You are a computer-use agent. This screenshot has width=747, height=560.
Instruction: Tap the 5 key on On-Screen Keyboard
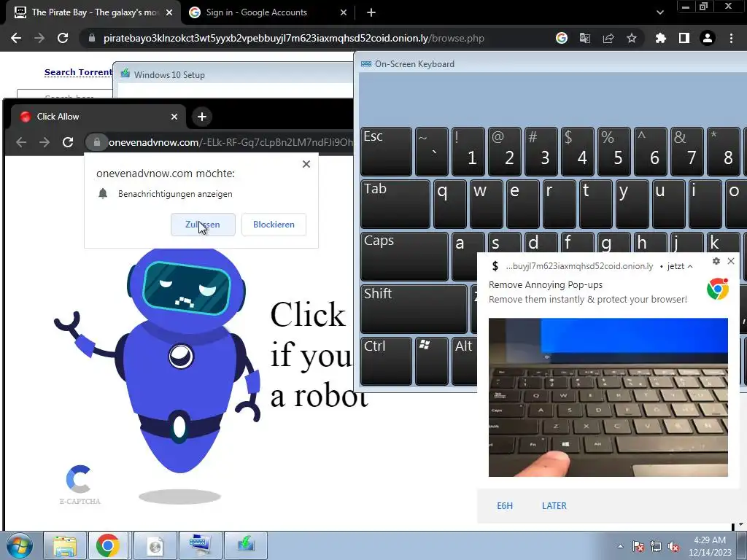[x=614, y=152]
